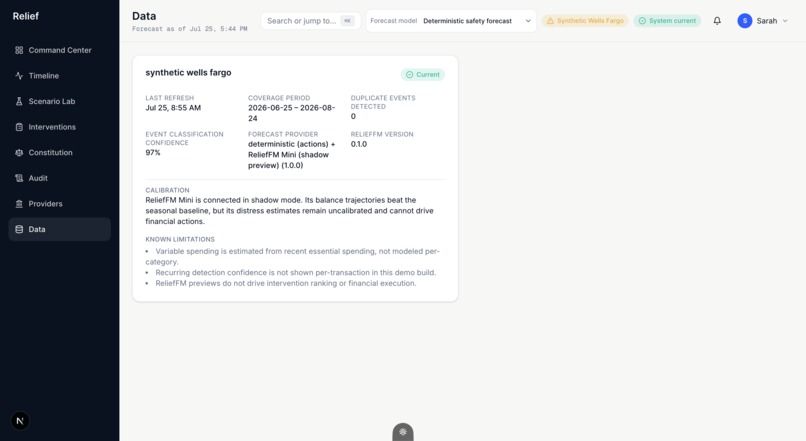Click the Variable spending limitation bullet
The width and height of the screenshot is (806, 441).
pos(292,256)
